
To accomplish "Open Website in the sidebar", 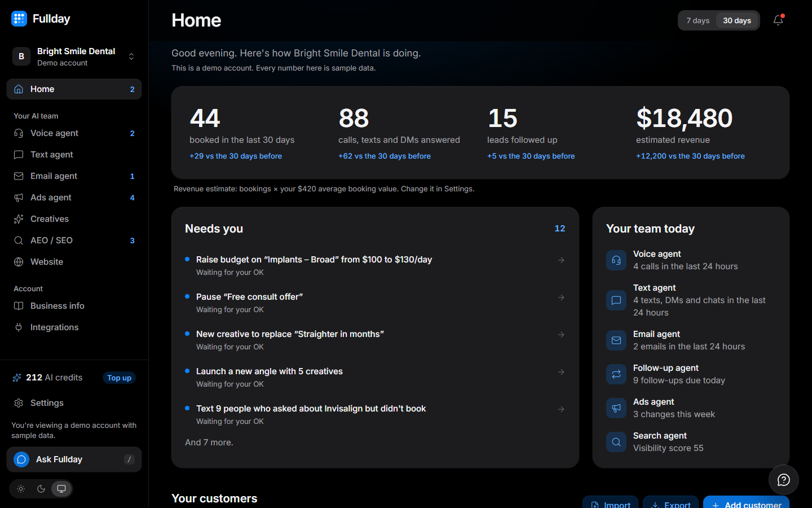I will (74, 262).
